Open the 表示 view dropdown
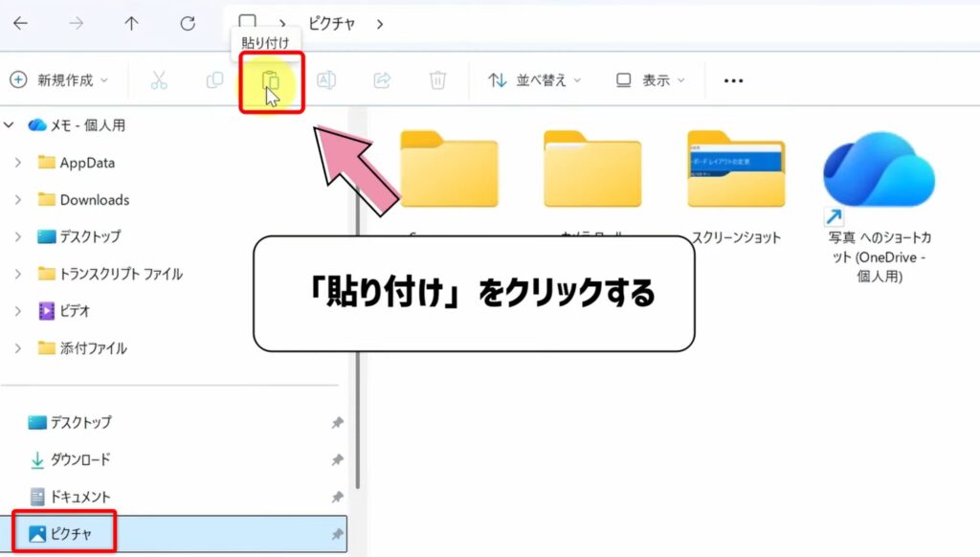Screen dimensions: 980x557 [x=651, y=81]
